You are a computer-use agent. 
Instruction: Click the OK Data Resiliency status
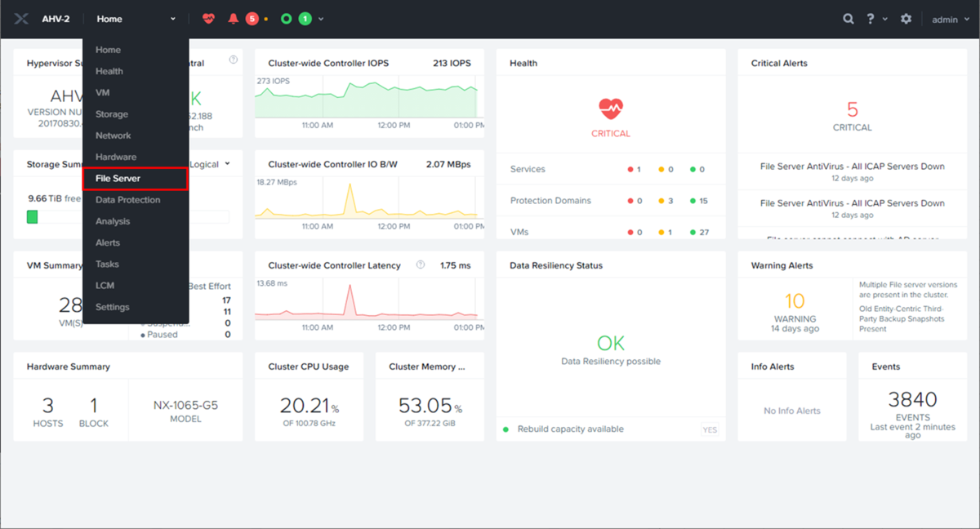point(610,344)
